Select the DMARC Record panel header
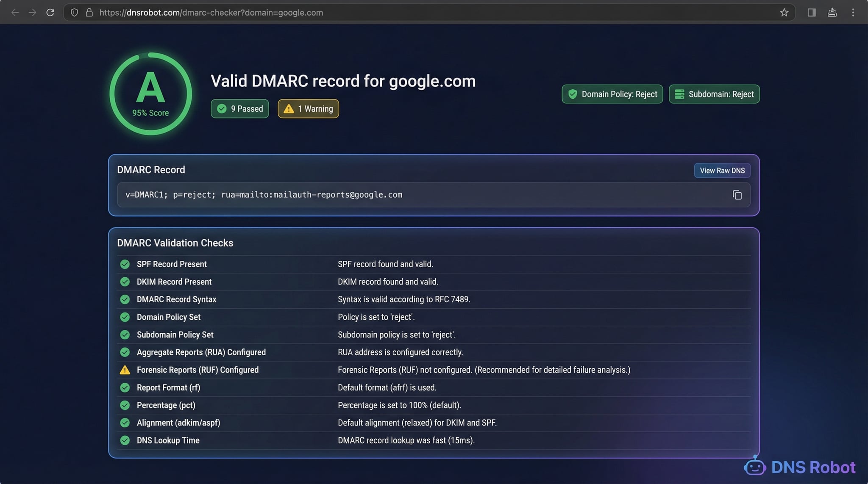Screen dimensions: 868x484 151,169
